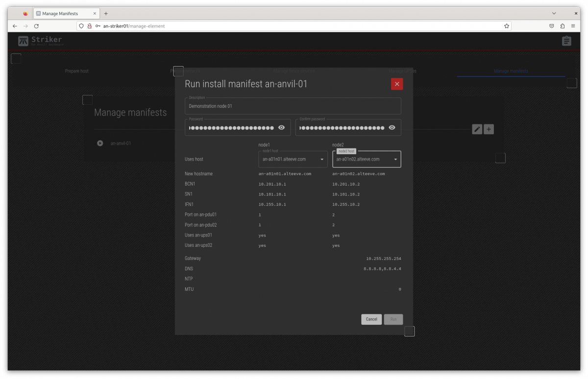Click the Cancel button

pos(371,319)
